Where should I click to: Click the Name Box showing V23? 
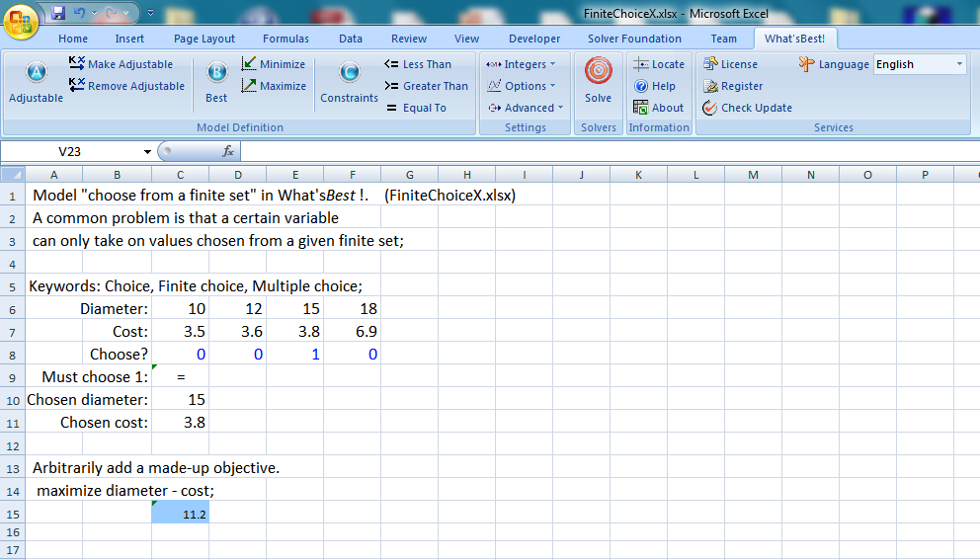click(x=70, y=151)
